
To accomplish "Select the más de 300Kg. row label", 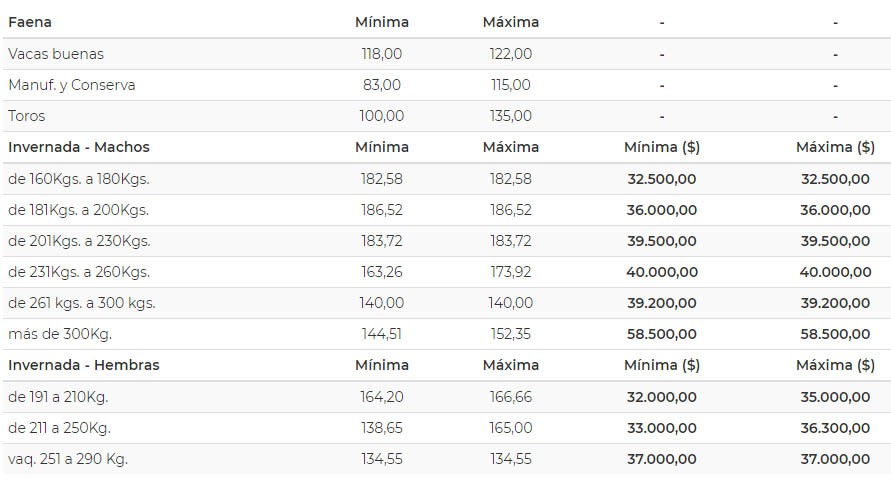I will point(60,334).
